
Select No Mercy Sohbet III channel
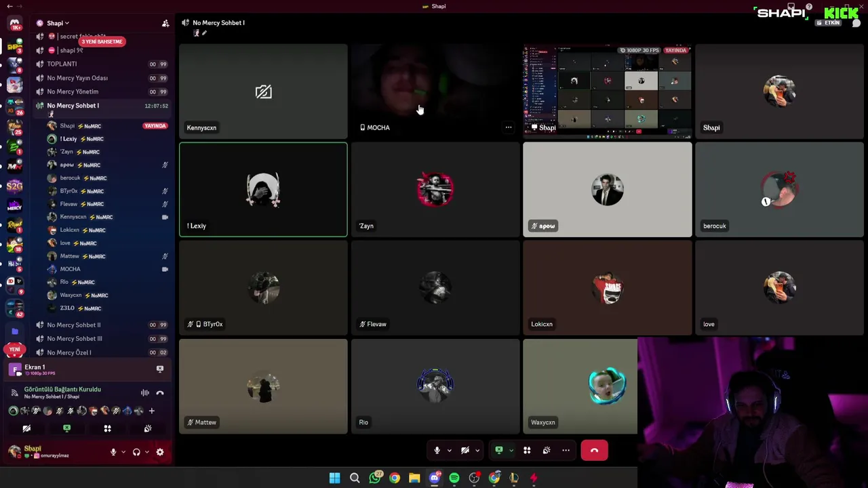(102, 339)
